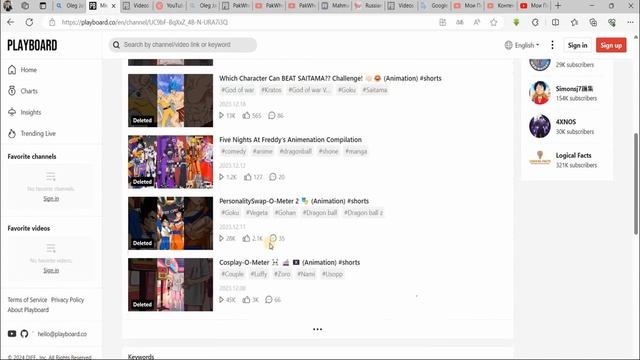
Task: Open Terms of Service link
Action: coord(27,300)
